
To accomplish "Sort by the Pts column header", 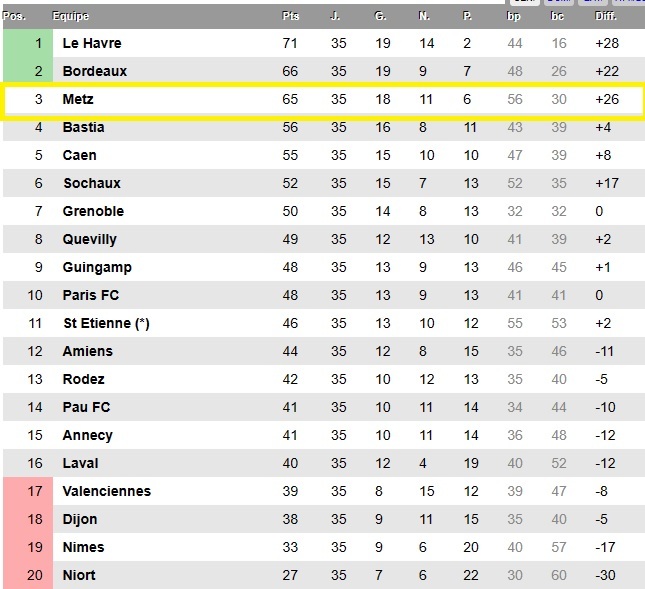I will (x=291, y=16).
